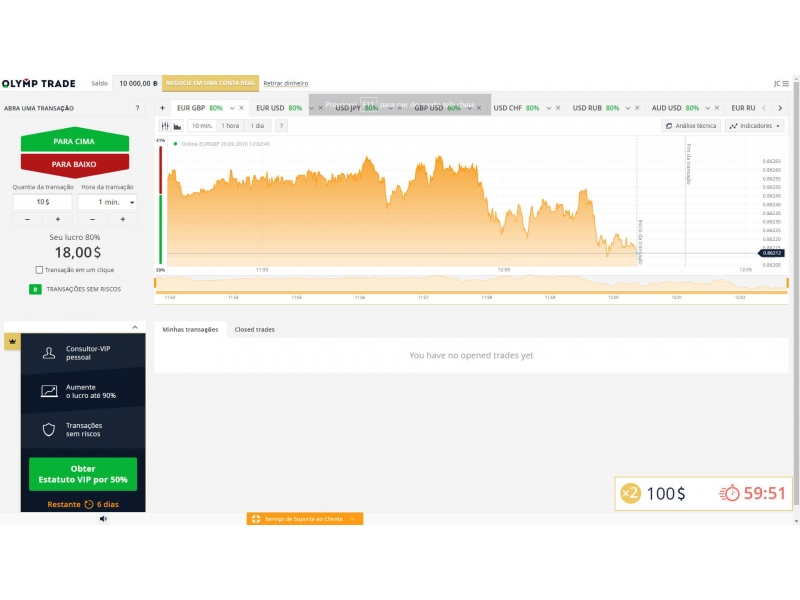Switch to Minhas transações tab
The width and height of the screenshot is (800, 600).
point(190,330)
